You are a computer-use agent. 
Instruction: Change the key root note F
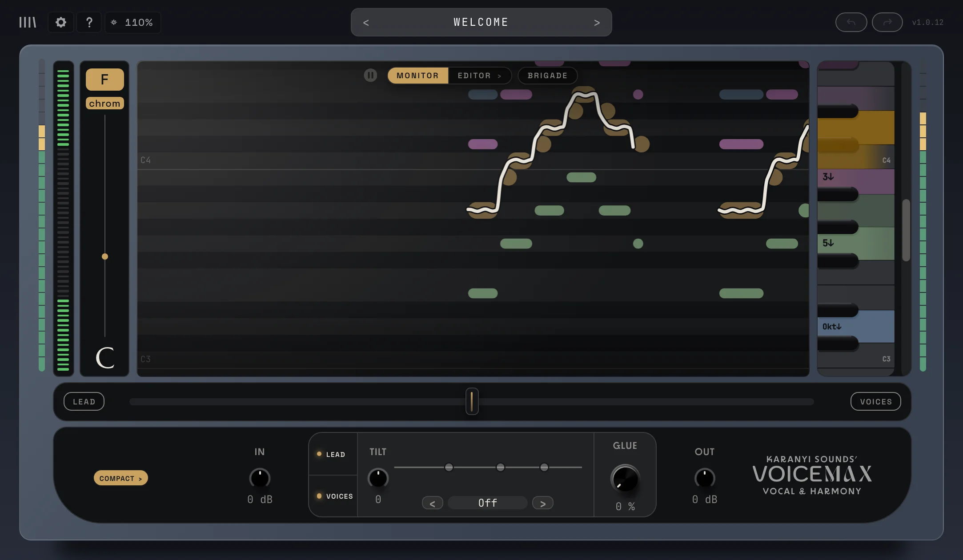pyautogui.click(x=104, y=80)
